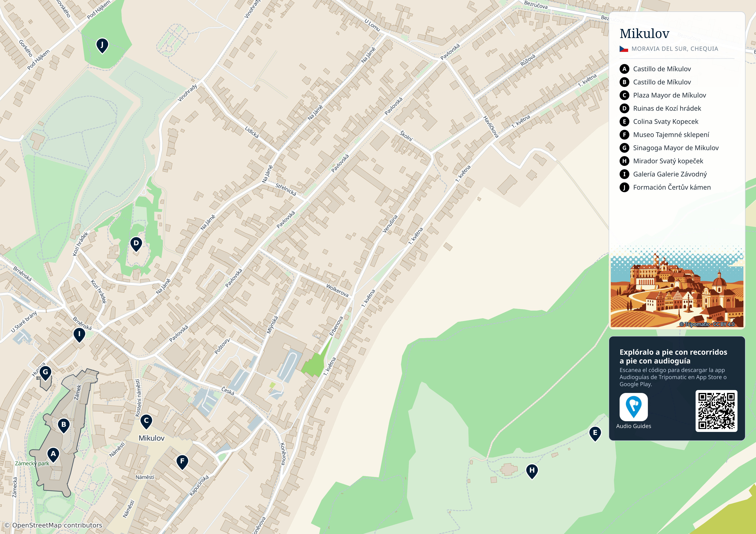Click legend badge A
This screenshot has width=756, height=534.
coord(624,69)
